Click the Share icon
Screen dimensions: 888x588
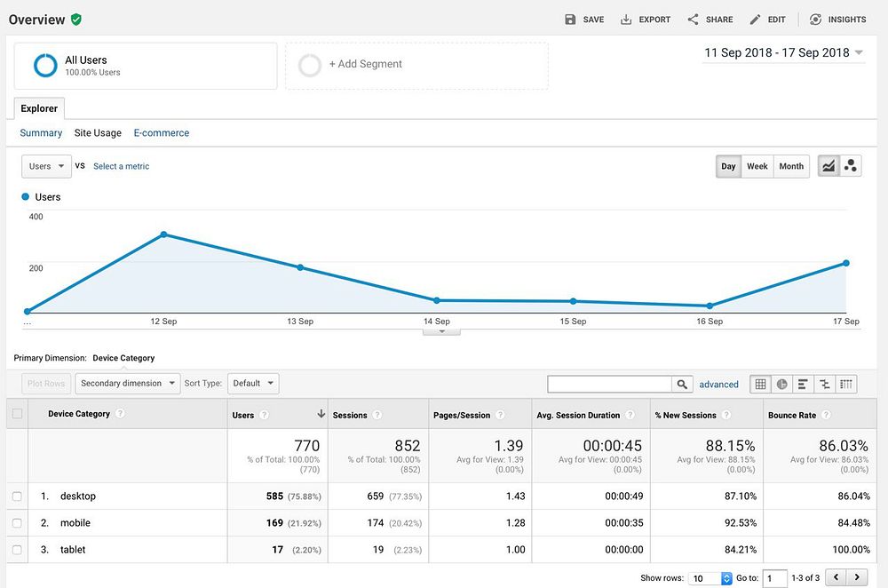pyautogui.click(x=693, y=20)
